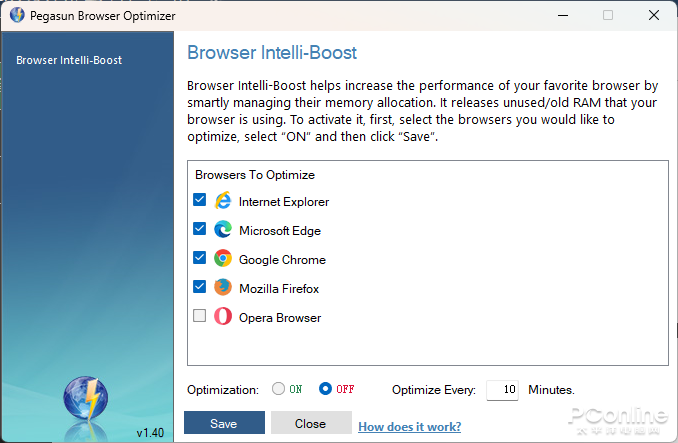Click the Internet Explorer label
Viewport: 678px width, 443px height.
[x=284, y=202]
